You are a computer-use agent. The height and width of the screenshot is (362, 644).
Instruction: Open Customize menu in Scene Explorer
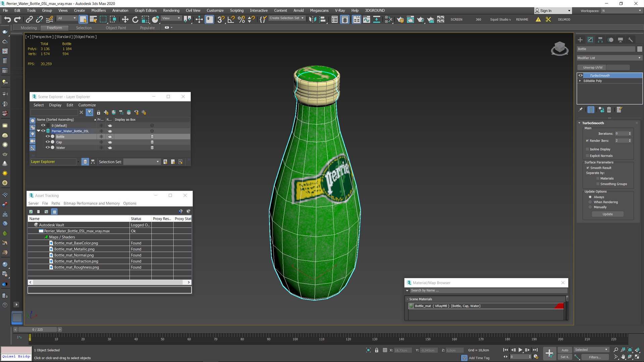coord(87,105)
